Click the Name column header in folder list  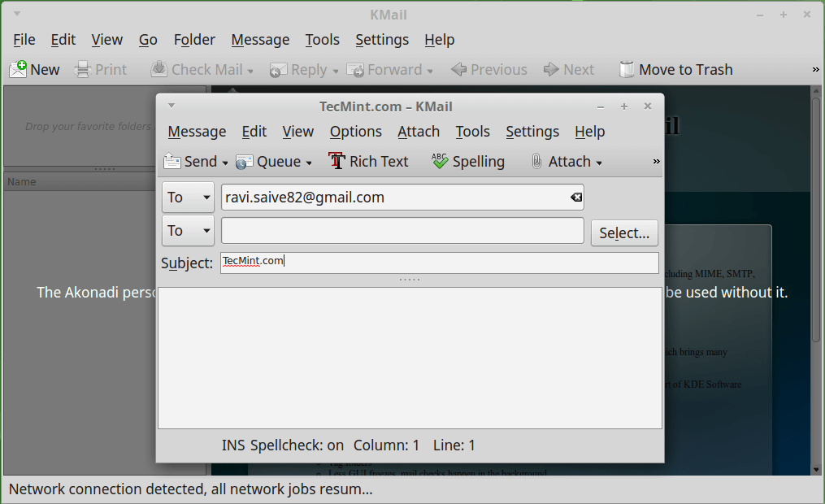click(80, 181)
